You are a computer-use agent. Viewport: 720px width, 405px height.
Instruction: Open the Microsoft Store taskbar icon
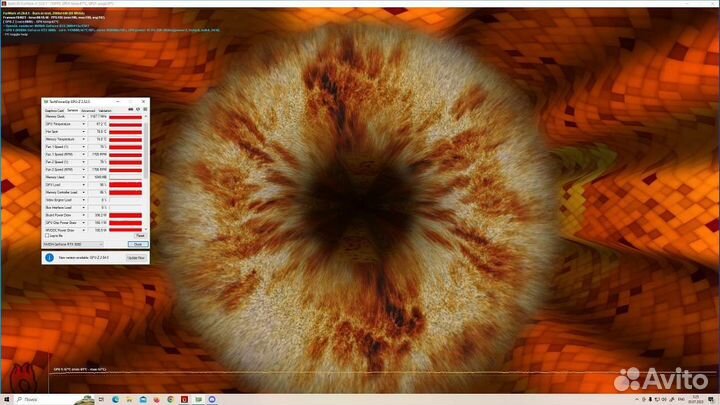142,399
